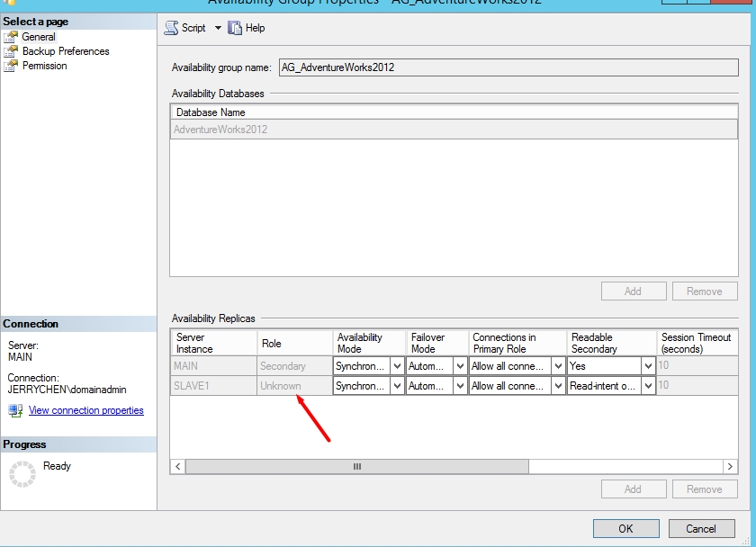This screenshot has width=756, height=547.
Task: Click Remove under Availability Replicas
Action: [x=705, y=489]
